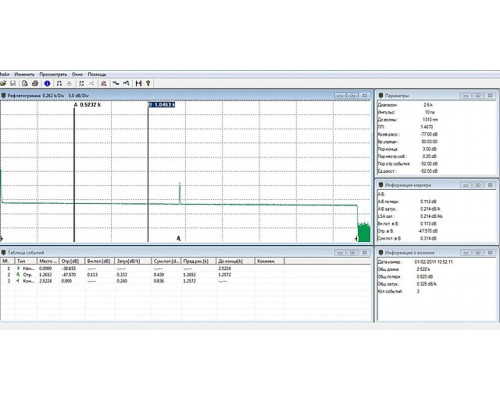The image size is (500, 400).
Task: Select event row 2 in the events table
Action: [185, 275]
